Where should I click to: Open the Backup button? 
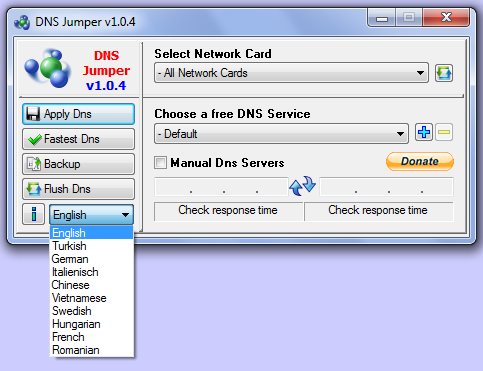tap(78, 164)
